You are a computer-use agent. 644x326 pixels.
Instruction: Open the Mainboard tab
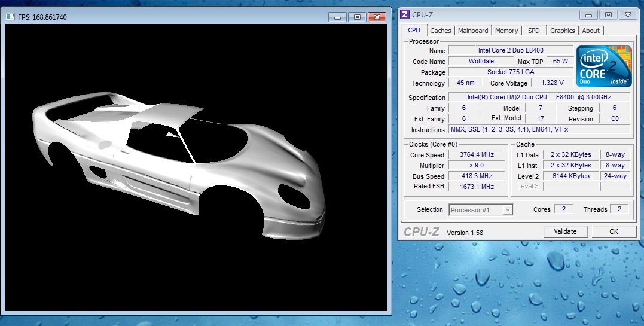473,31
